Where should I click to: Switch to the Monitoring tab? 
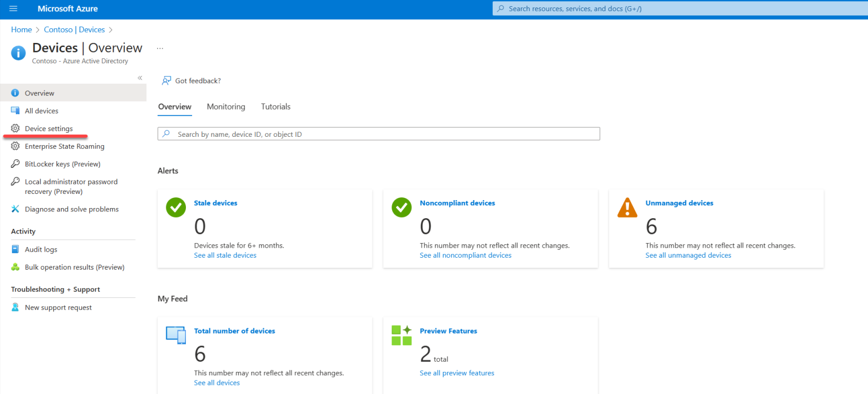226,106
